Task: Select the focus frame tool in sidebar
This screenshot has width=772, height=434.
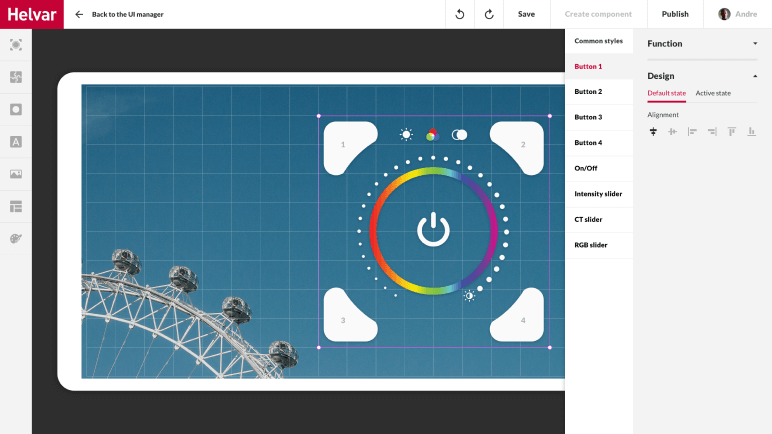Action: click(x=16, y=45)
